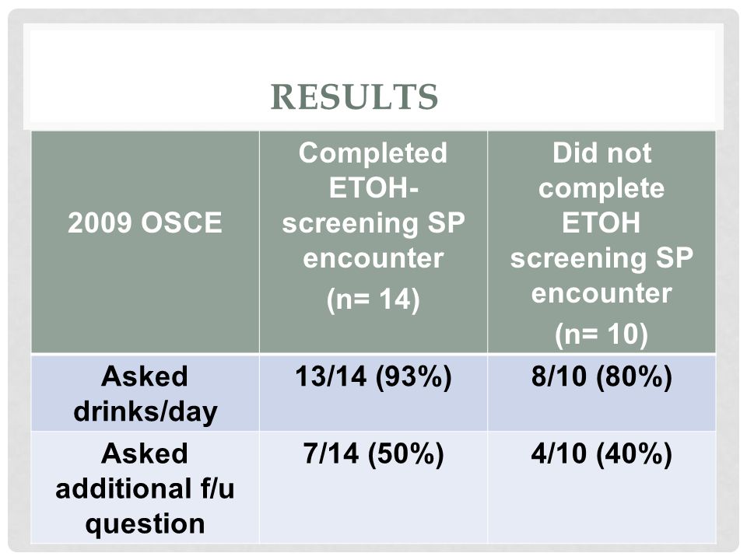Select the (n= 10) text
This screenshot has height=560, width=747.
[x=601, y=334]
